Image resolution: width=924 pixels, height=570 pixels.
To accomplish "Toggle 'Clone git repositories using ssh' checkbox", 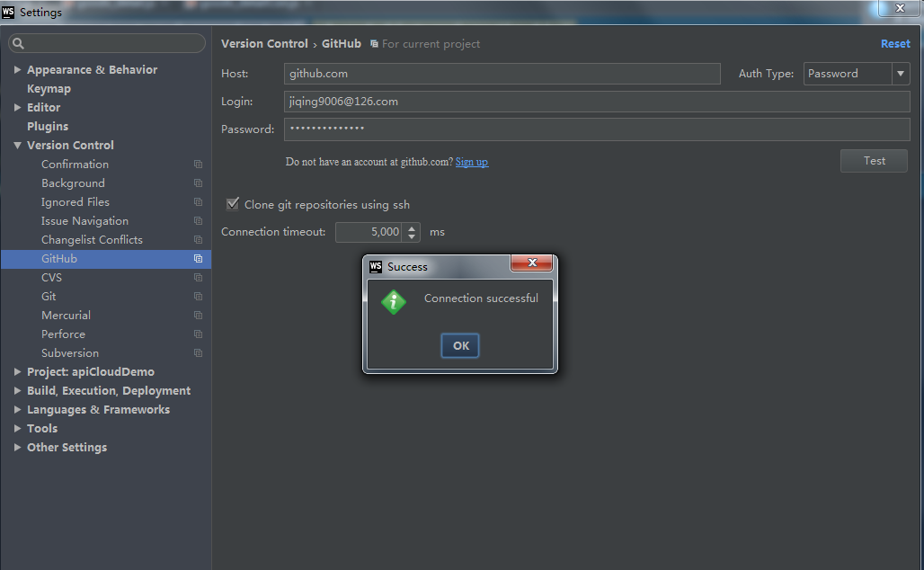I will click(233, 204).
